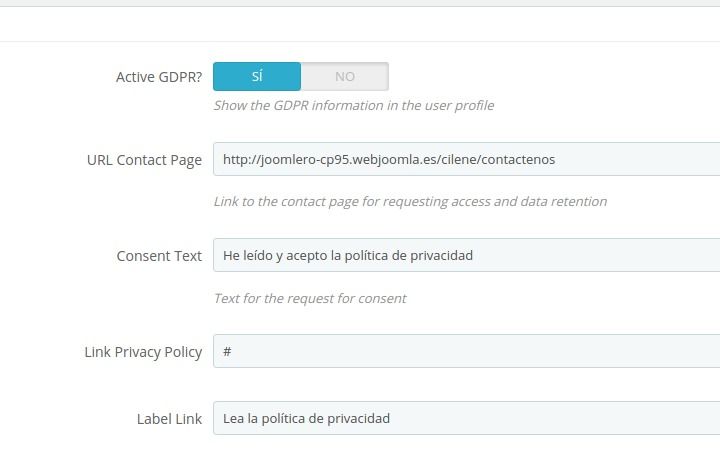
Task: Focus the URL Contact Page input field
Action: [x=467, y=159]
